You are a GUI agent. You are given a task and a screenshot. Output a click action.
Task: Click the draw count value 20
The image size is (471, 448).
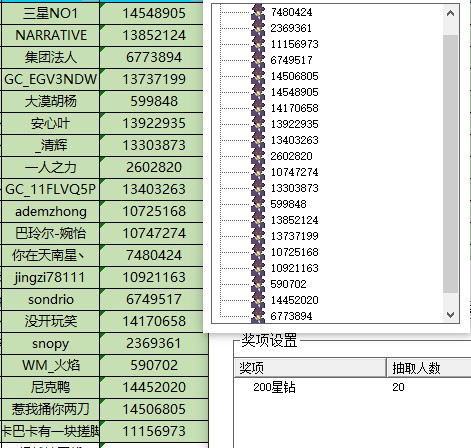[398, 387]
